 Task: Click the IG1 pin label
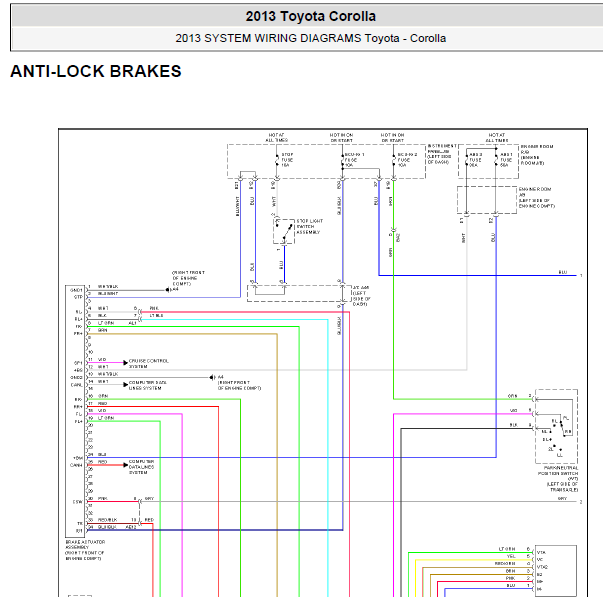79,531
